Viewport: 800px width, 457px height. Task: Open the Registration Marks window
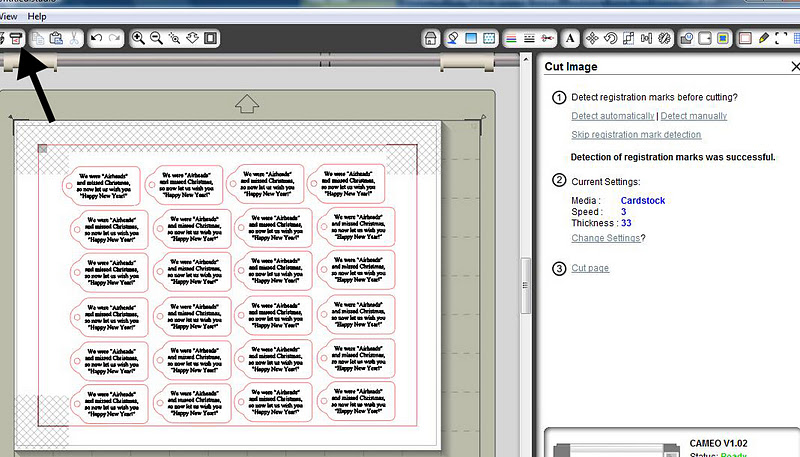(x=781, y=38)
